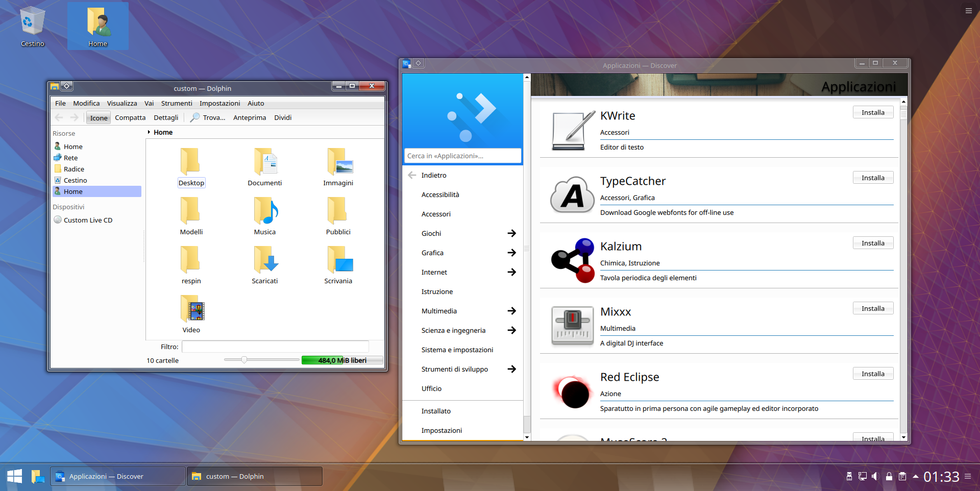Open the Windows-style start menu launcher

click(14, 476)
